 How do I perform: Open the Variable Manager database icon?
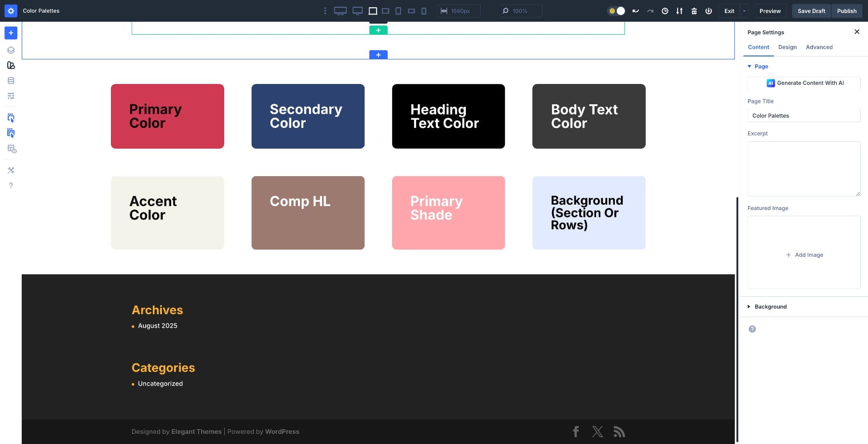pyautogui.click(x=11, y=81)
